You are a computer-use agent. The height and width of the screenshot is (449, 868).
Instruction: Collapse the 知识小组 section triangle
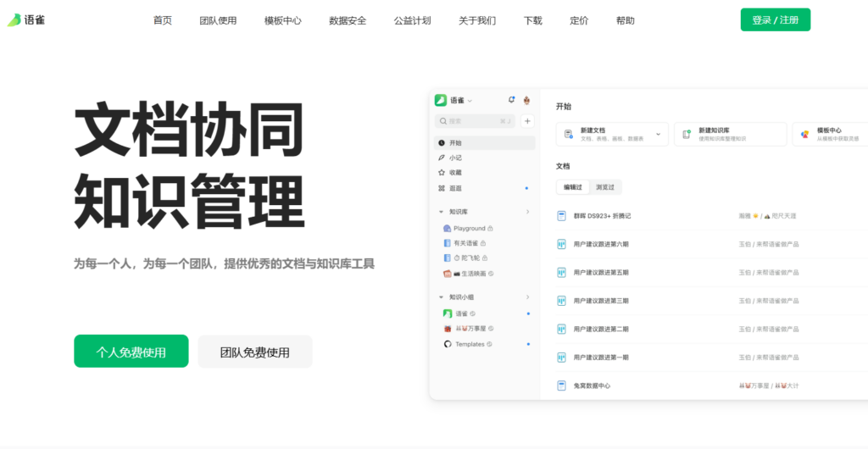[x=441, y=297]
